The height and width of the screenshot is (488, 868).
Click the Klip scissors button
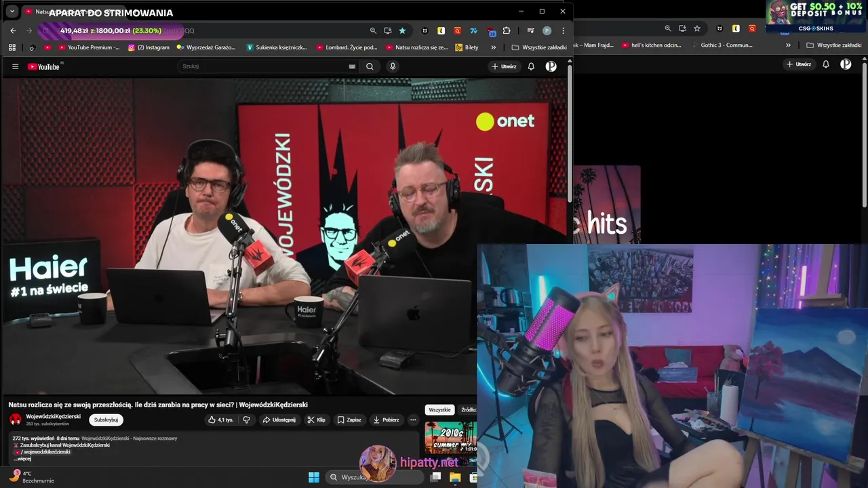tap(316, 420)
